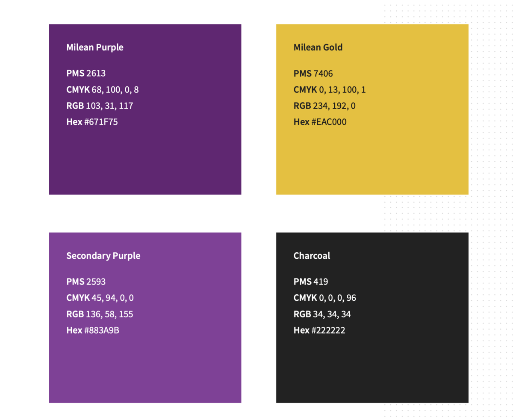Click the Milean Purple color swatch
Image resolution: width=513 pixels, height=420 pixels.
click(145, 158)
